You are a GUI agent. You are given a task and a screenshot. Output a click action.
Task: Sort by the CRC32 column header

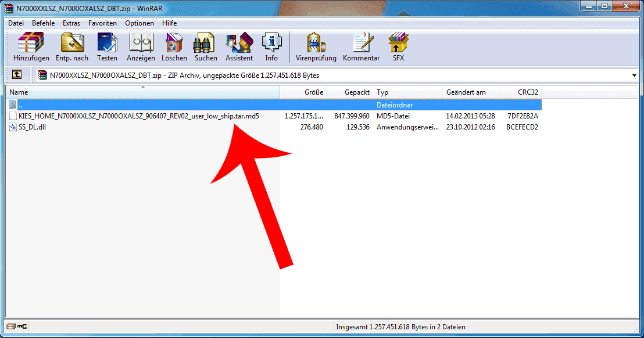click(x=521, y=92)
